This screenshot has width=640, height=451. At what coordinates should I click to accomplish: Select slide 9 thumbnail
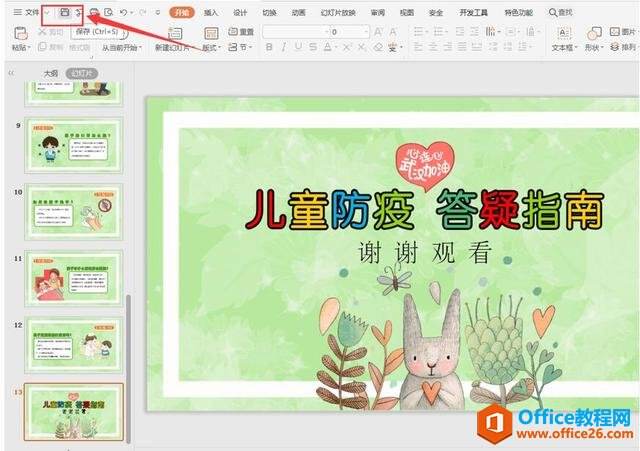coord(73,145)
